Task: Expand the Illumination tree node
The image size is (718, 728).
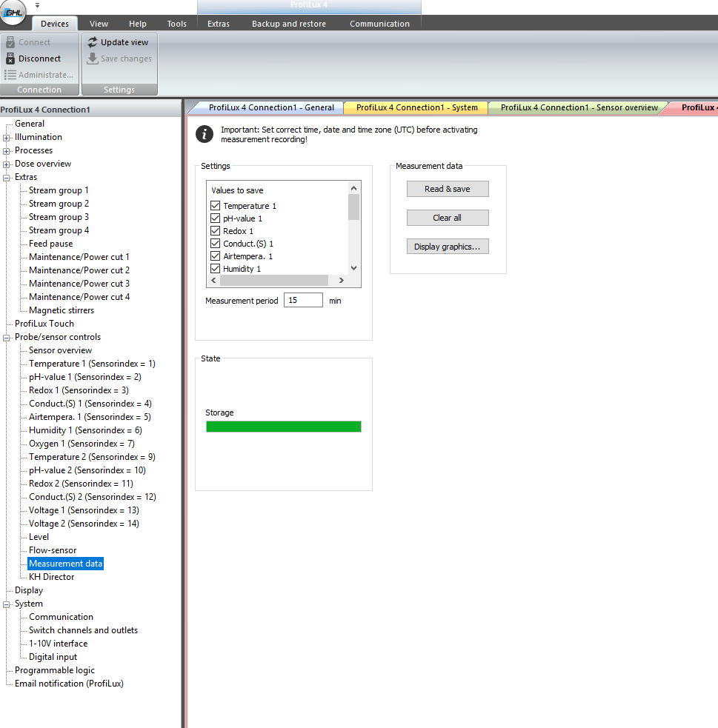Action: click(6, 138)
